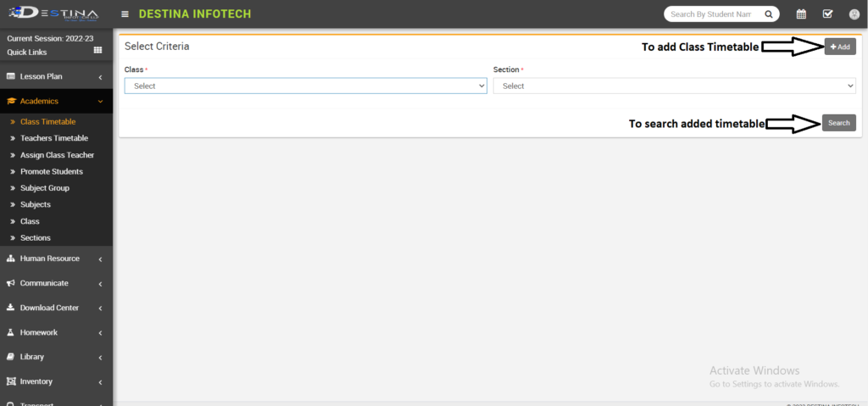This screenshot has width=868, height=406.
Task: Click the search magnifier icon
Action: [769, 14]
